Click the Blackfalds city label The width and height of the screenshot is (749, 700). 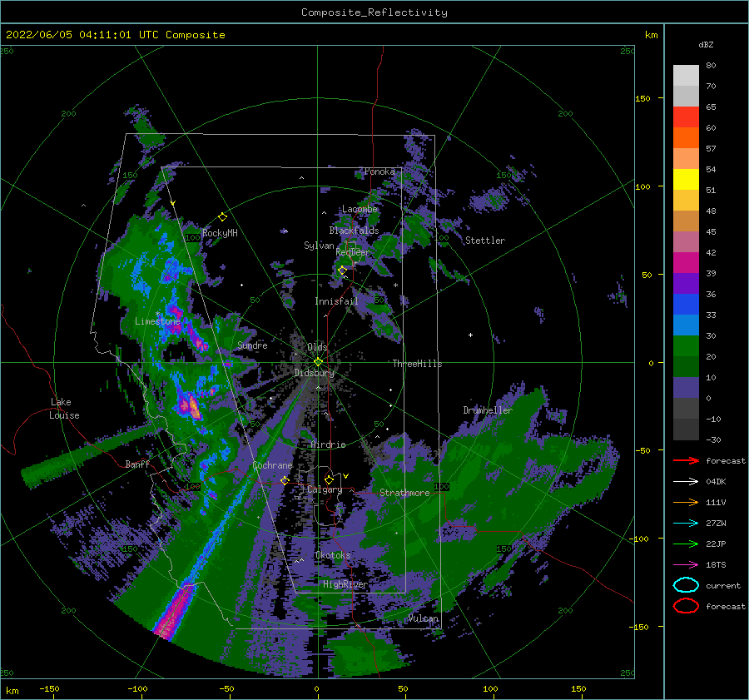tap(354, 231)
